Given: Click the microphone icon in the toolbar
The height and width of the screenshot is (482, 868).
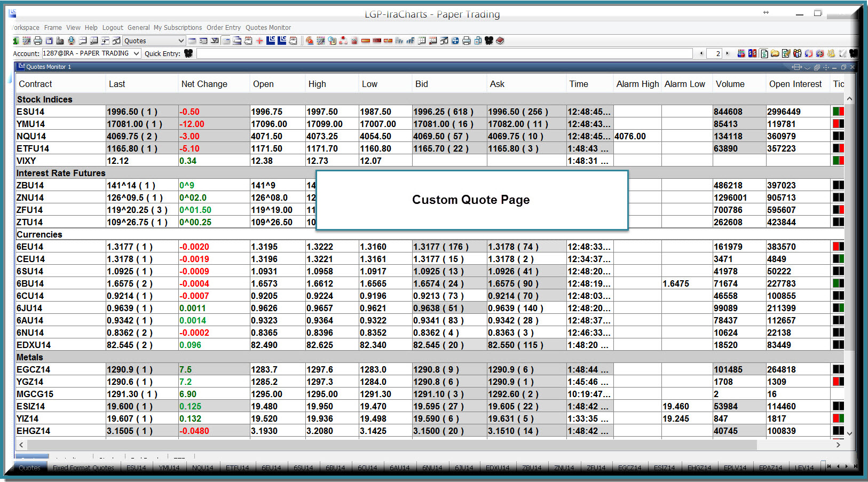Looking at the screenshot, I should pos(72,41).
